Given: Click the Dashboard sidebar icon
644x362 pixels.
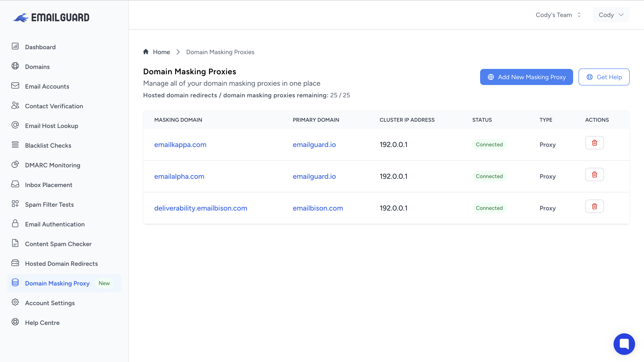Looking at the screenshot, I should (15, 47).
